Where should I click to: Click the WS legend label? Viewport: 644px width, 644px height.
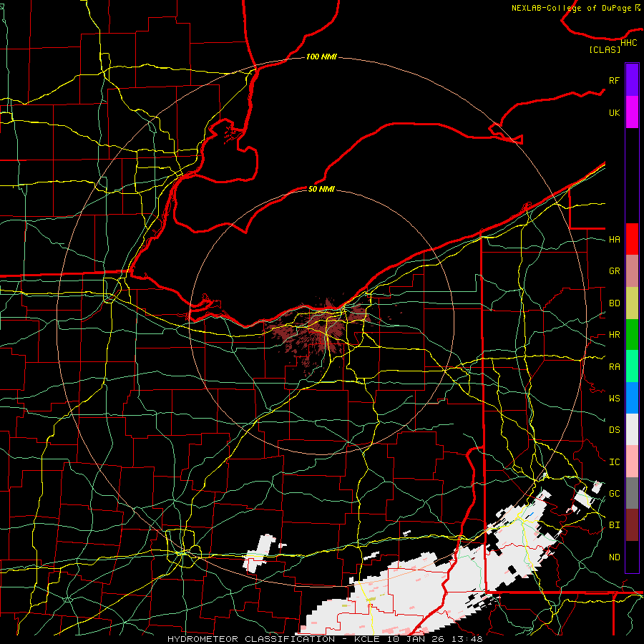[614, 399]
